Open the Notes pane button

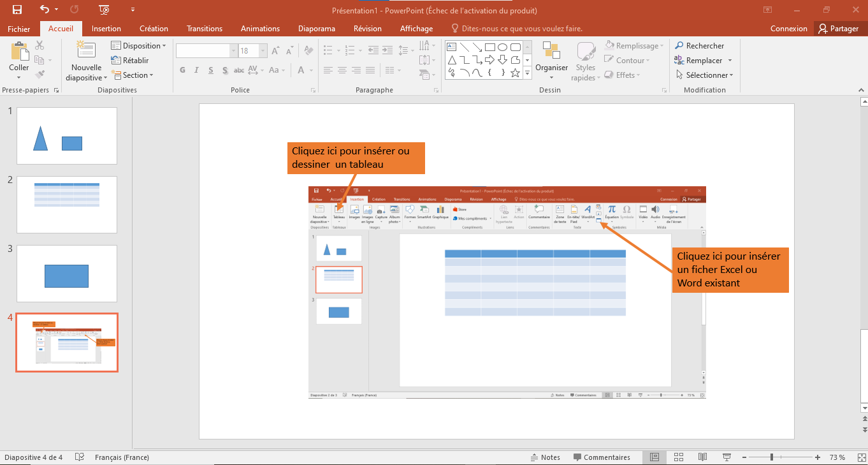[x=546, y=457]
